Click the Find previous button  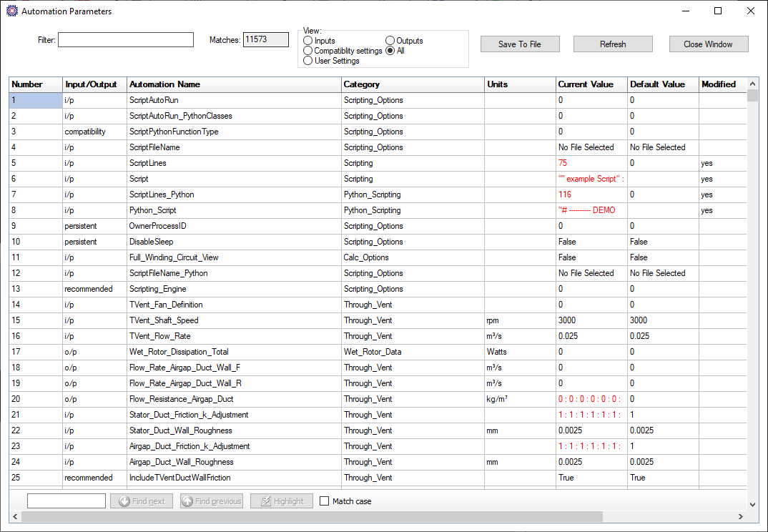click(212, 501)
